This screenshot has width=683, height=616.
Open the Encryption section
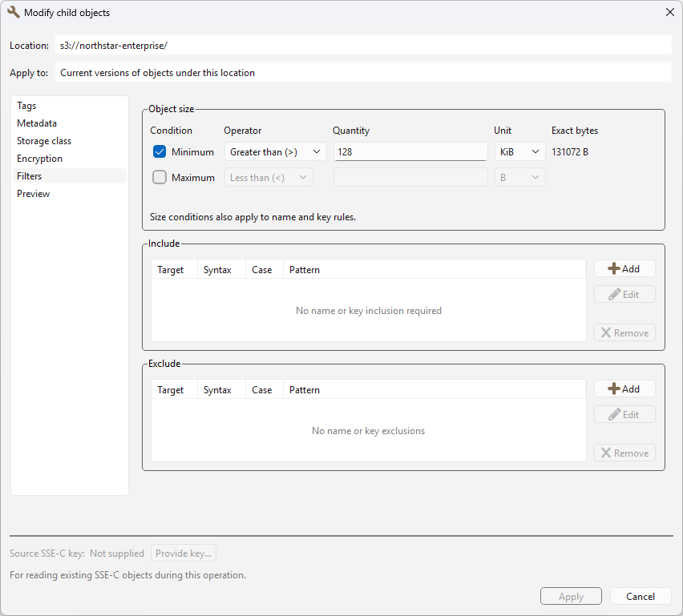point(69,159)
